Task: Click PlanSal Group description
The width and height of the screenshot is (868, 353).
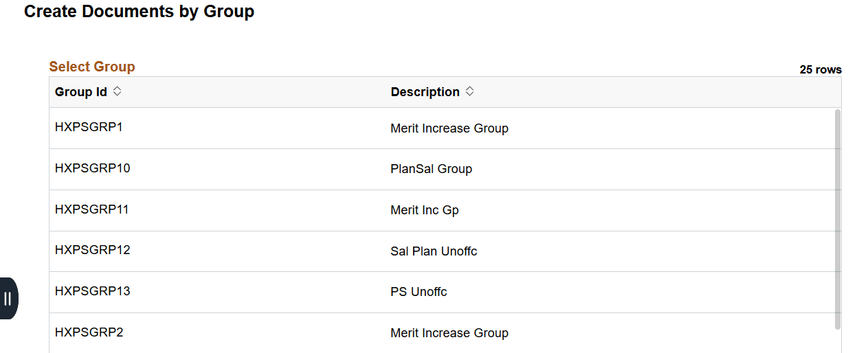Action: 431,169
